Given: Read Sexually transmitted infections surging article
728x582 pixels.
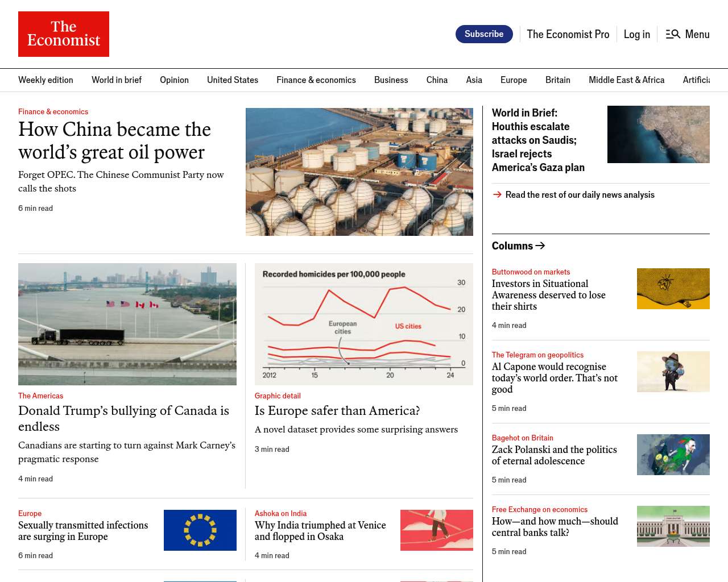Looking at the screenshot, I should pos(83,531).
